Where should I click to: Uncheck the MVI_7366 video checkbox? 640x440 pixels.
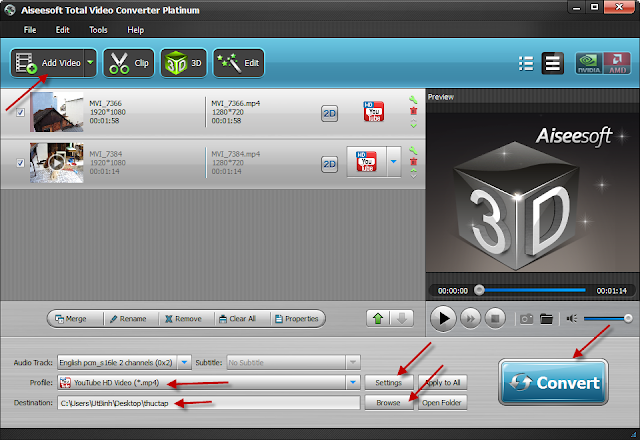(x=20, y=112)
